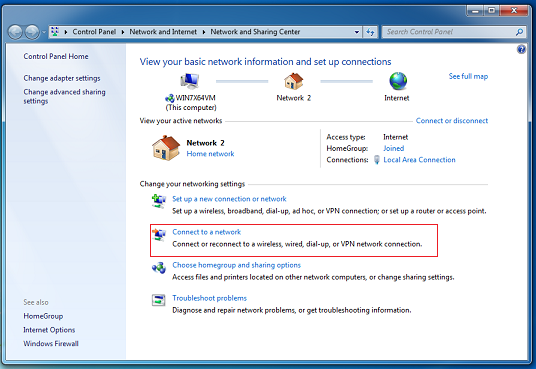Open Change adapter settings
This screenshot has height=369, width=536.
coord(62,78)
